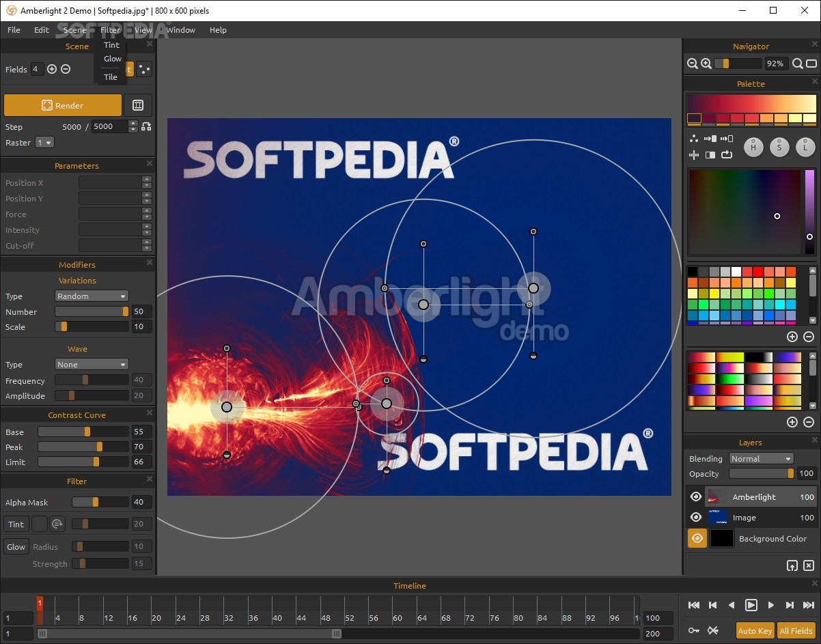
Task: Toggle the L lightness knob
Action: 805,147
